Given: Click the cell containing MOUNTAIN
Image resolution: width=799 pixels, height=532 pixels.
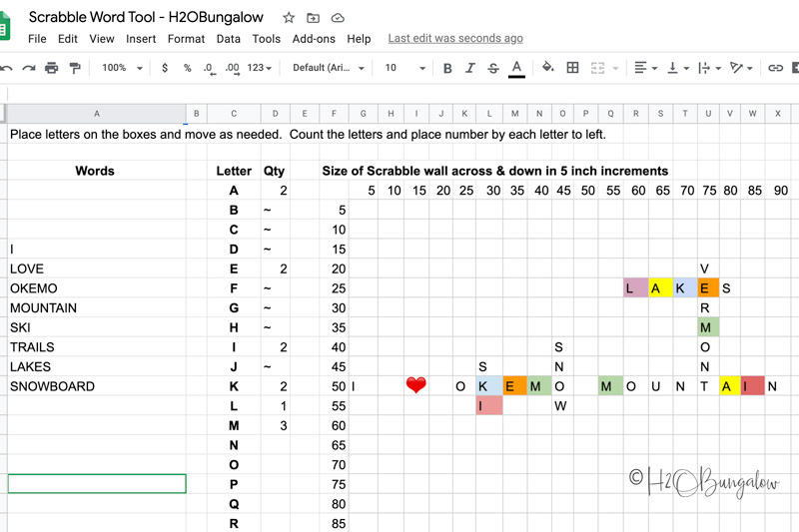Looking at the screenshot, I should click(x=97, y=308).
